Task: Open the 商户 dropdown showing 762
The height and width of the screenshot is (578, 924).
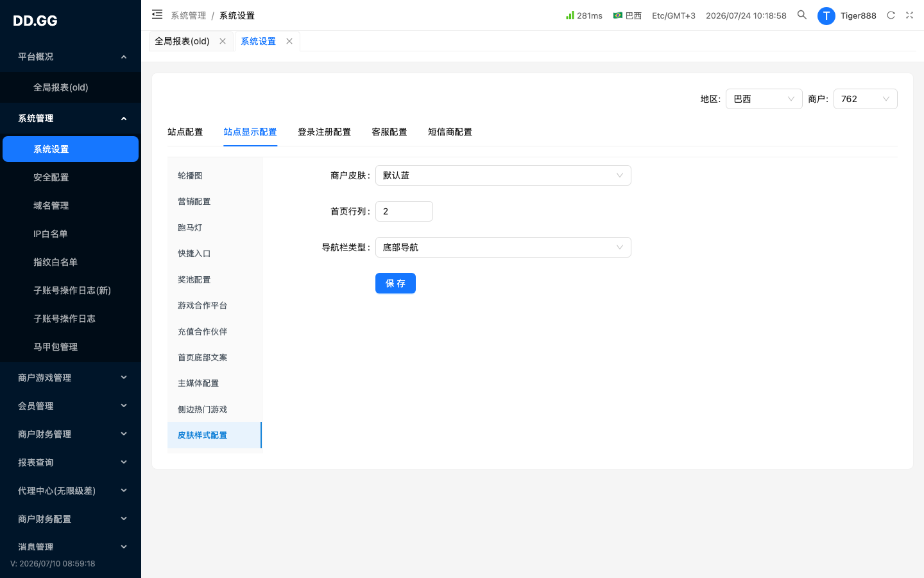Action: coord(865,99)
